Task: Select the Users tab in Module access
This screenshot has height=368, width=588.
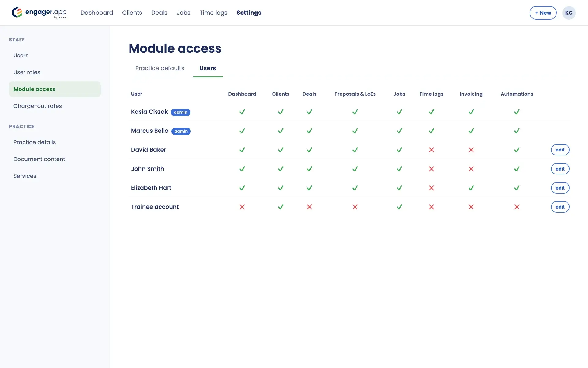Action: point(208,68)
